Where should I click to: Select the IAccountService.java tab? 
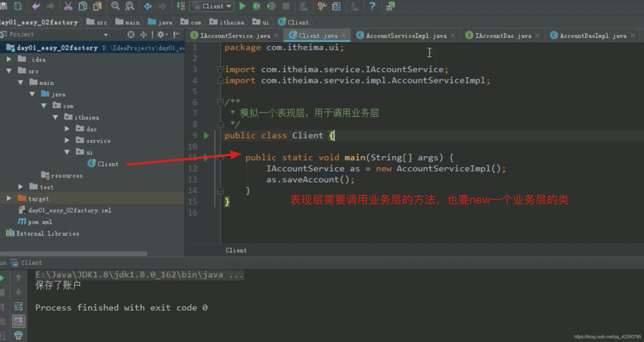[x=234, y=35]
